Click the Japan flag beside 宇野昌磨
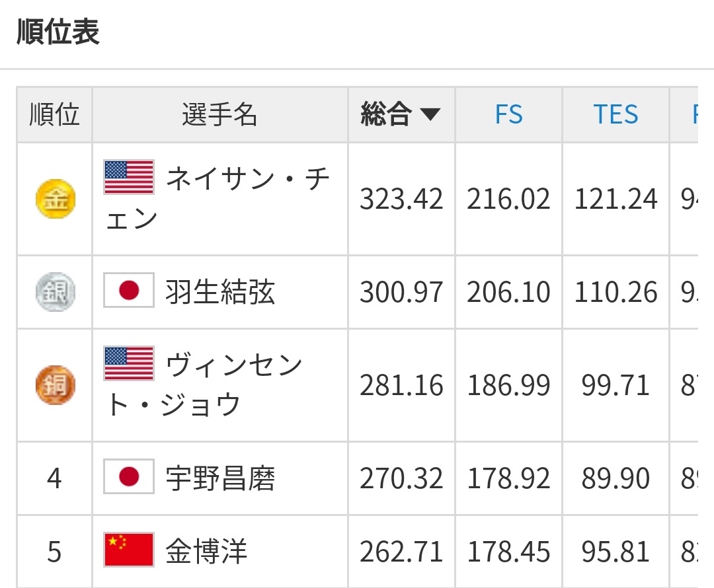This screenshot has height=588, width=714. tap(129, 477)
